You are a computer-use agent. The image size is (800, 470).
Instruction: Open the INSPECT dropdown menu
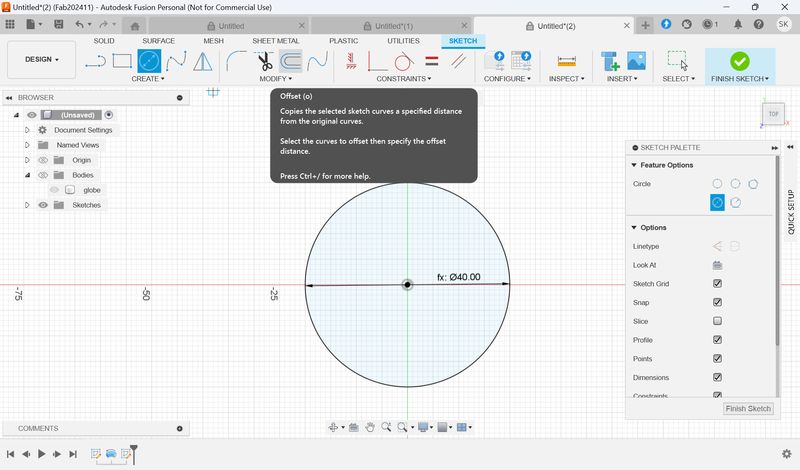[566, 79]
